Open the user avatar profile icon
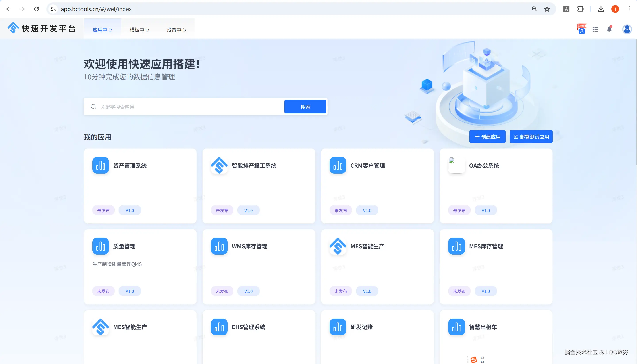The image size is (637, 364). [627, 29]
